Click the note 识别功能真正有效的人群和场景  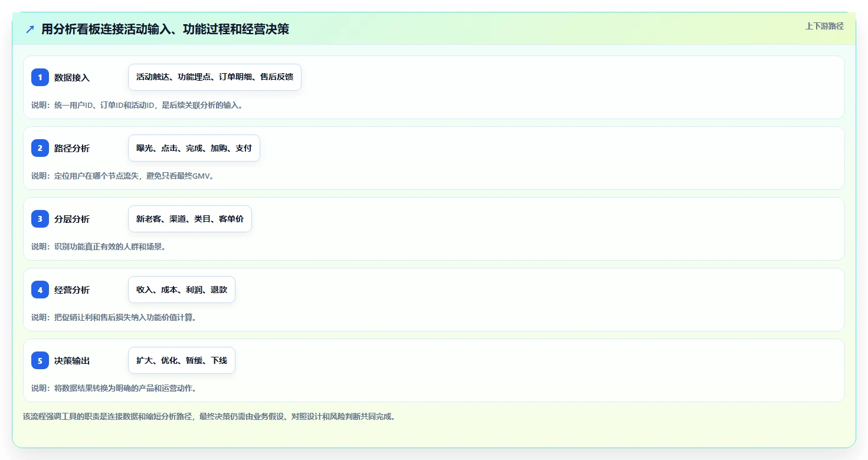coord(99,247)
